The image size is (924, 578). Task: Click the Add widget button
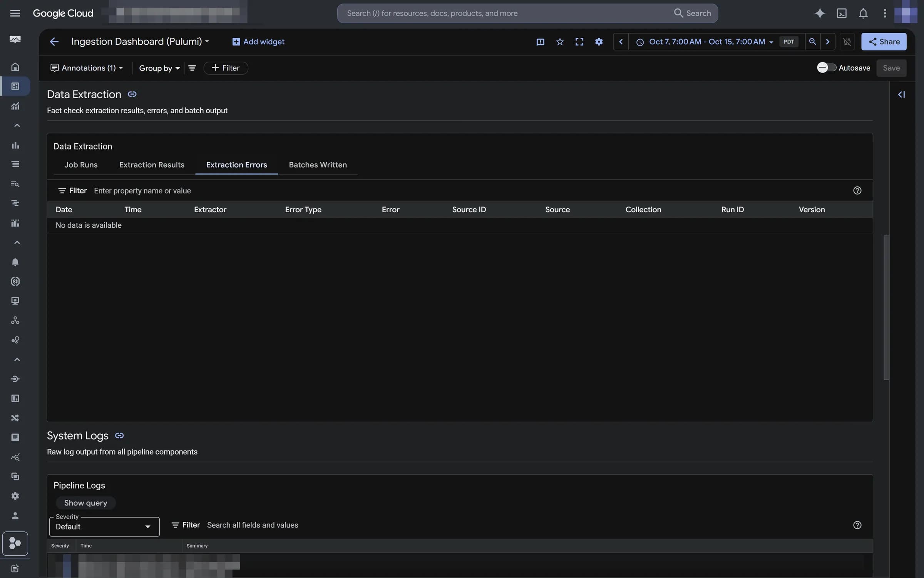tap(258, 42)
